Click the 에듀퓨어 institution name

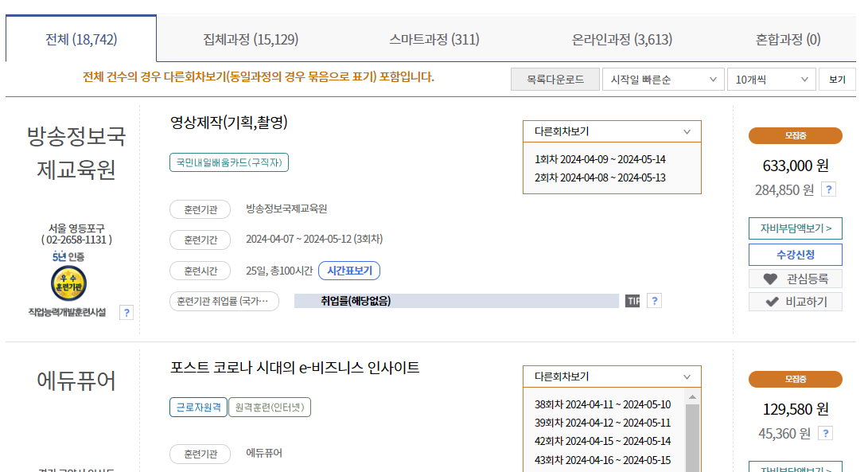click(x=76, y=381)
